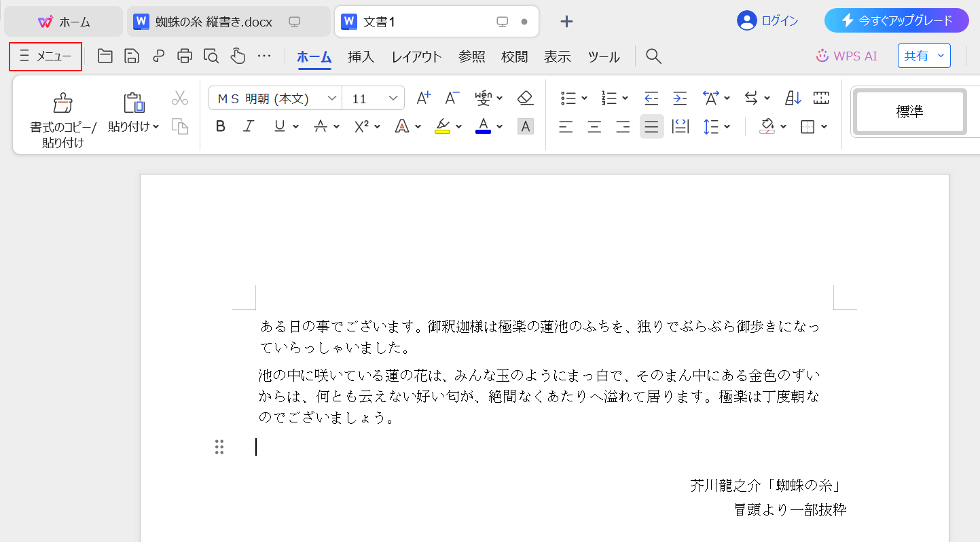Open more quick access options ellipsis
The image size is (980, 542).
(264, 56)
